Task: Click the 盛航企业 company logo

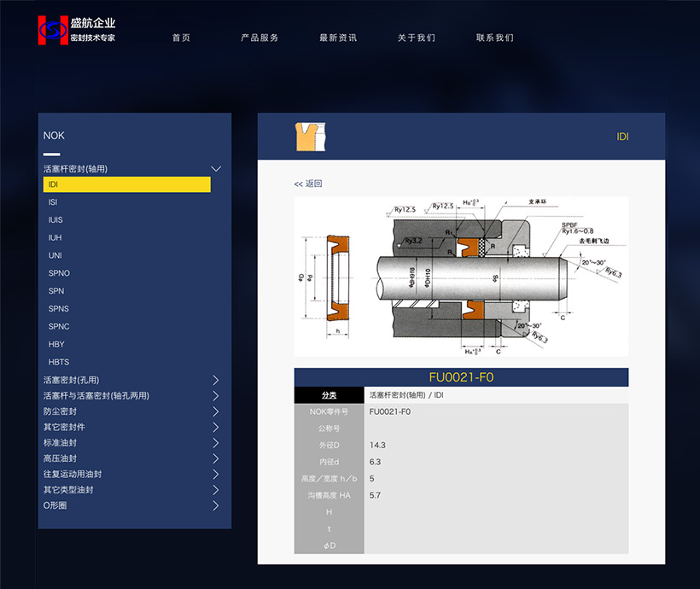Action: (77, 30)
